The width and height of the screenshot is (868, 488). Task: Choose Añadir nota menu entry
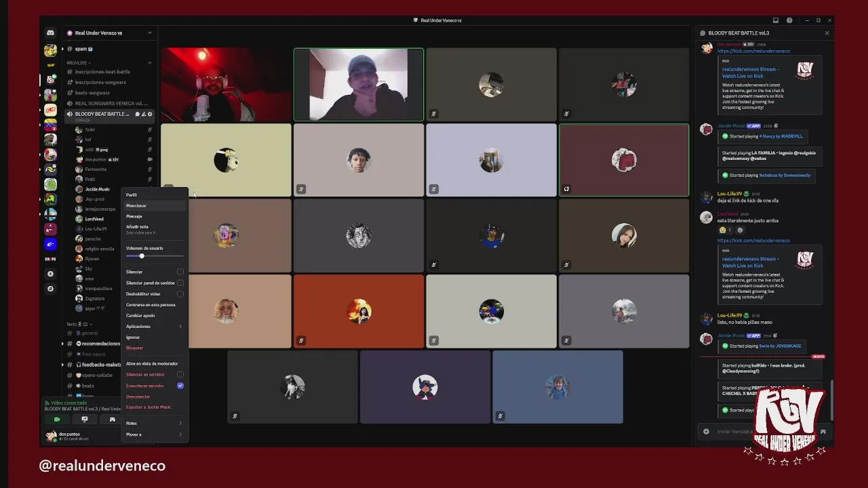point(154,229)
